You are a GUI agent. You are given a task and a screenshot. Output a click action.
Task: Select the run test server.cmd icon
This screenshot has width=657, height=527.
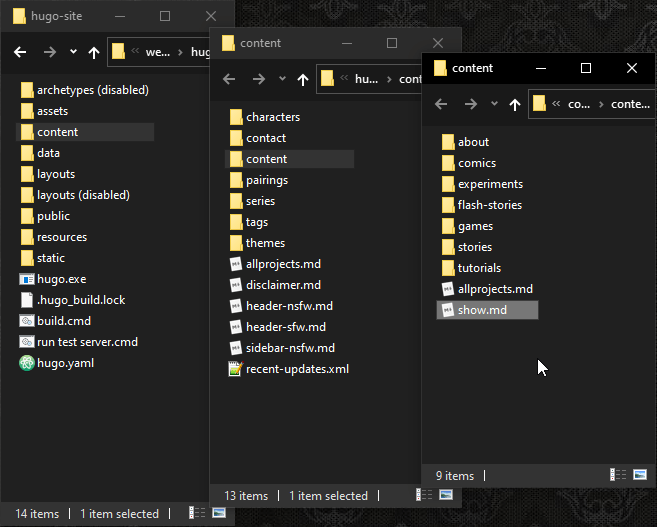(x=28, y=342)
